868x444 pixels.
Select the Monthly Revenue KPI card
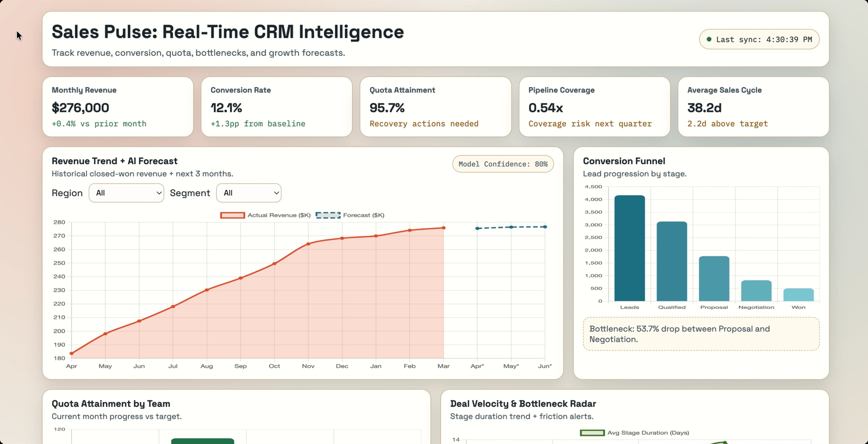click(x=118, y=106)
